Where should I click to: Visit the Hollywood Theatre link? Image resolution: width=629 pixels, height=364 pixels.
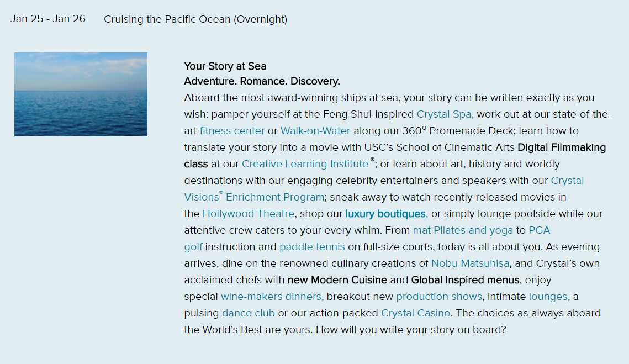(249, 214)
